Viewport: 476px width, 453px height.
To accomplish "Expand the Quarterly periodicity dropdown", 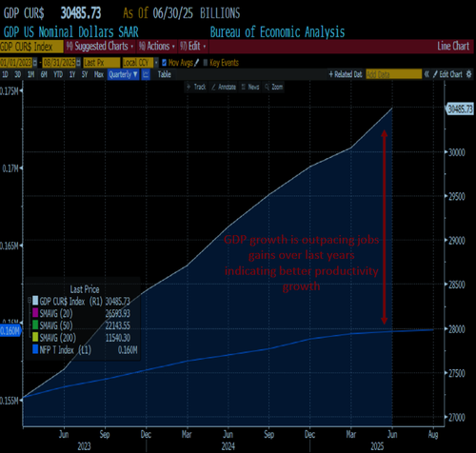I will (x=123, y=74).
